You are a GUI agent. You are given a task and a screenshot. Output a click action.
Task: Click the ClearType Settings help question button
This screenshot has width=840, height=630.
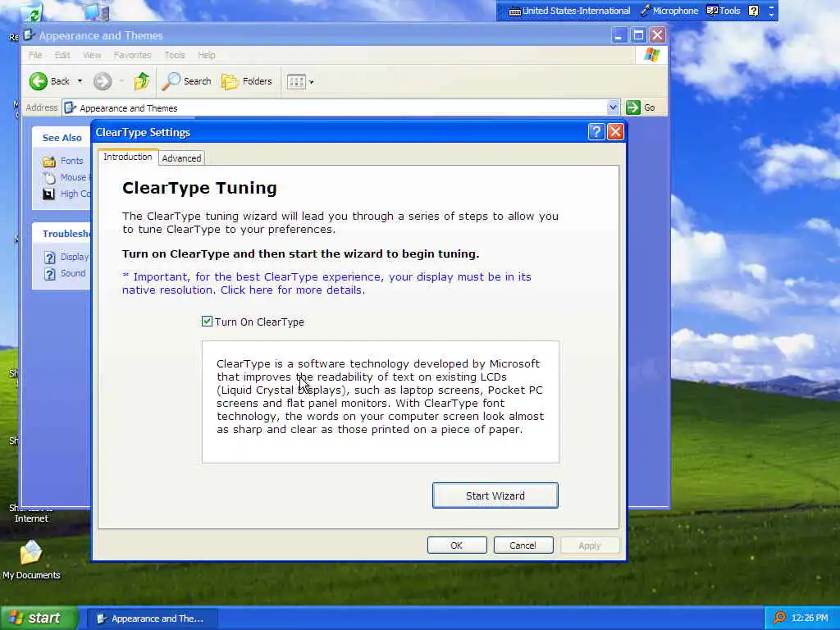[596, 132]
